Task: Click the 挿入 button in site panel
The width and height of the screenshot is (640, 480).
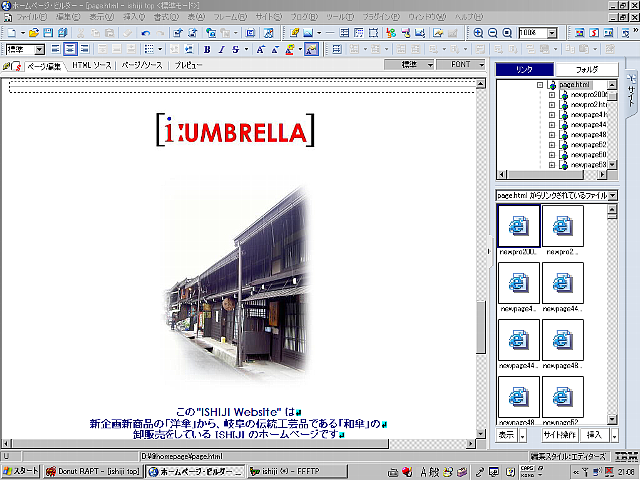Action: coord(594,435)
